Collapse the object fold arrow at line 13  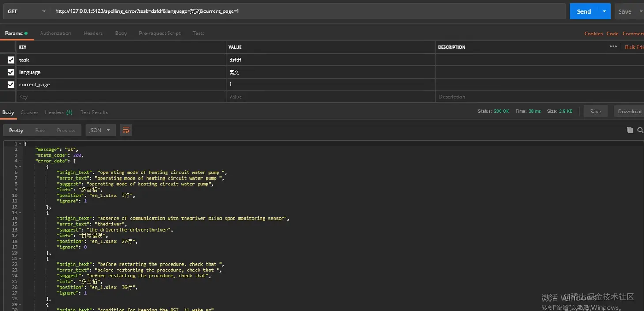point(20,213)
